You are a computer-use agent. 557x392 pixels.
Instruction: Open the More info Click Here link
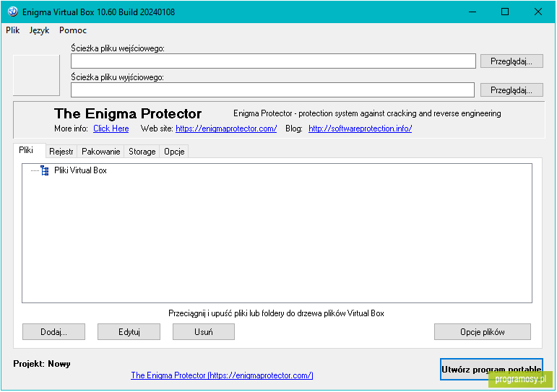[111, 129]
